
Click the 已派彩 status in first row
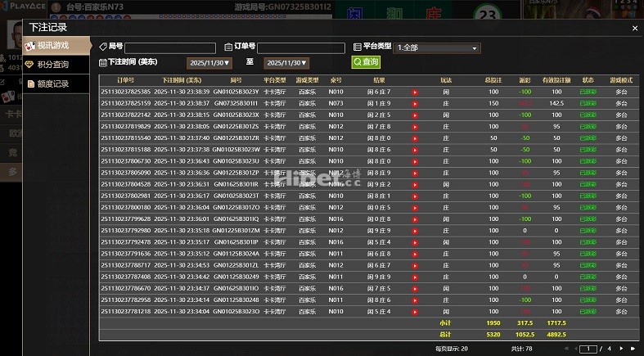[588, 92]
